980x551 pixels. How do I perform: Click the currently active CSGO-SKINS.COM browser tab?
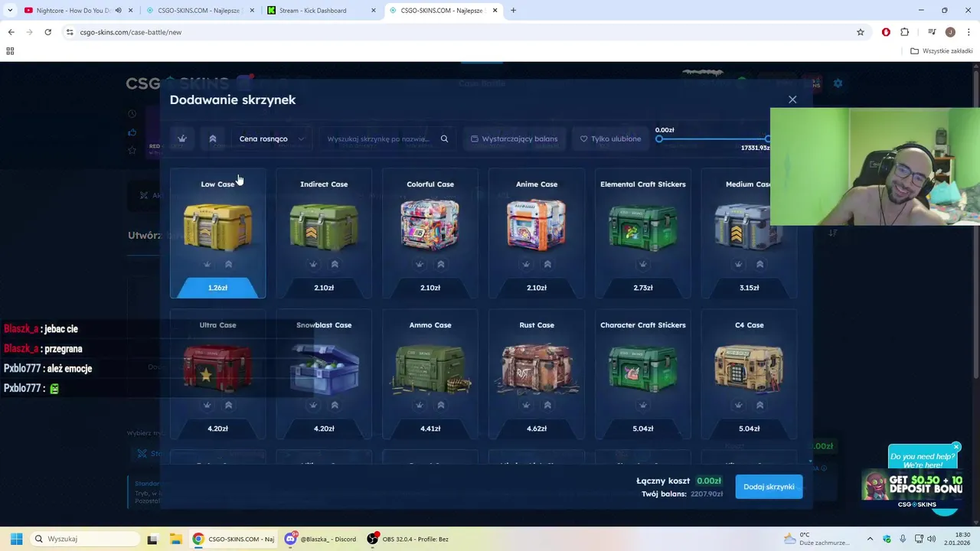(442, 11)
